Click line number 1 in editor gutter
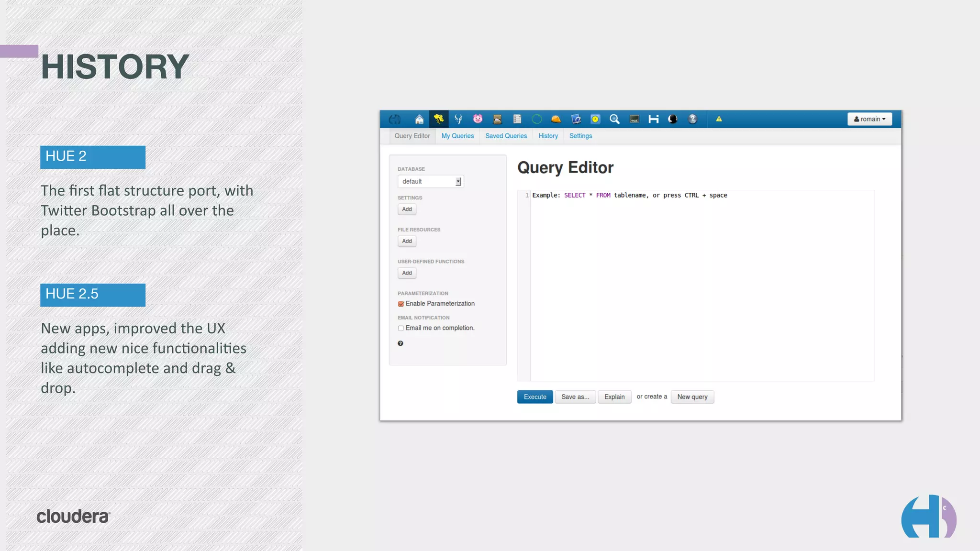The image size is (980, 551). (x=527, y=195)
